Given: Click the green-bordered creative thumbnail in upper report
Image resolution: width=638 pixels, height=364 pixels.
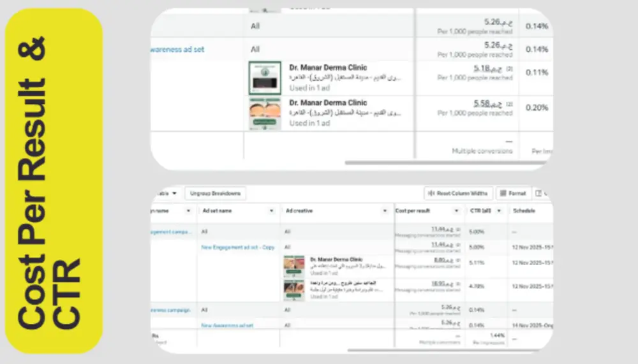Looking at the screenshot, I should (x=265, y=78).
